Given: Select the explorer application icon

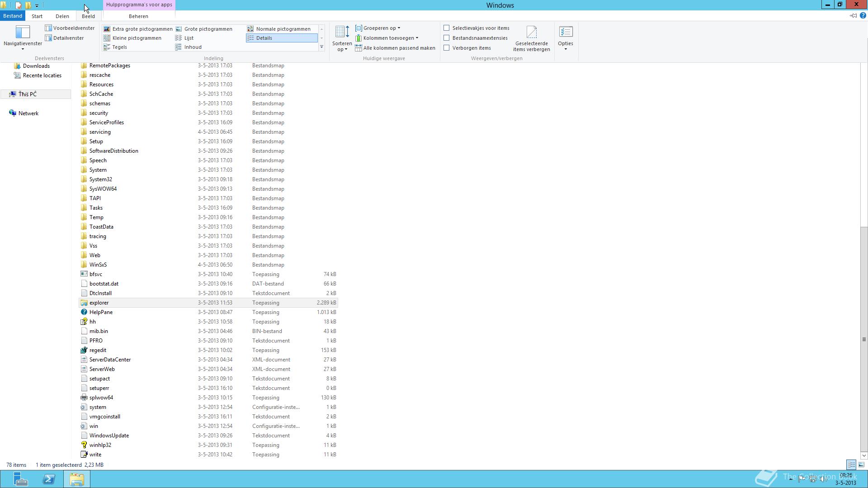Looking at the screenshot, I should tap(84, 303).
